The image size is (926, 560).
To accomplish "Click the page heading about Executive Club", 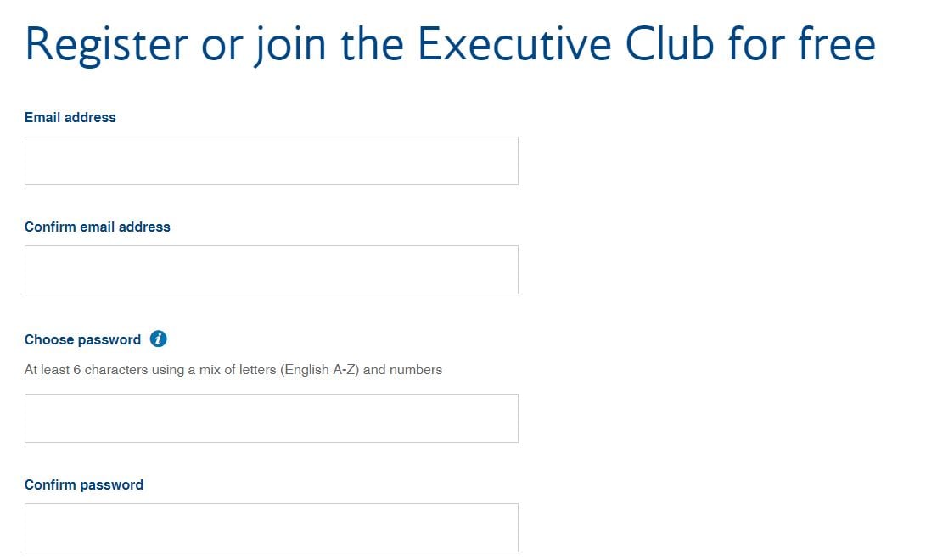I will (x=450, y=44).
